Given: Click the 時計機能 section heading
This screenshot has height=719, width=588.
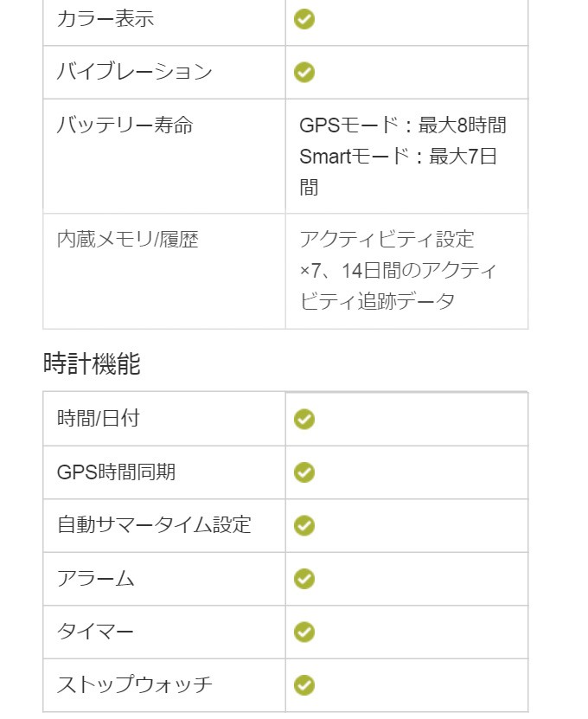Looking at the screenshot, I should [92, 364].
